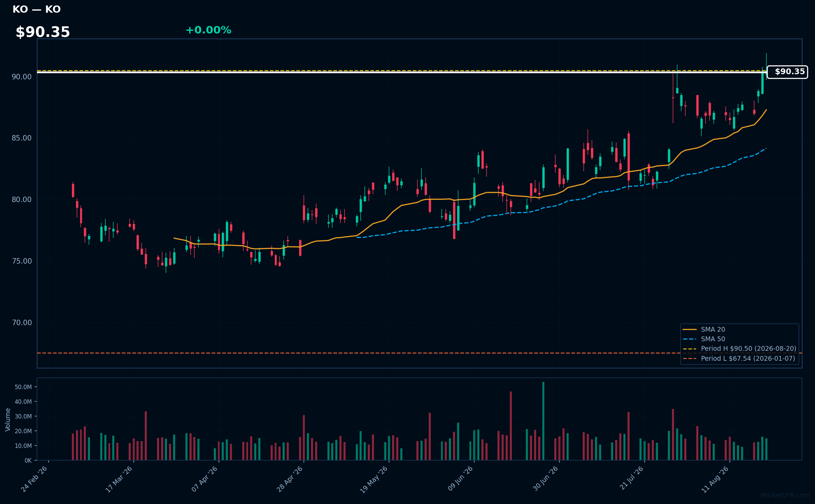Click the 28 Apr '26 date label
This screenshot has height=504, width=815.
point(289,479)
